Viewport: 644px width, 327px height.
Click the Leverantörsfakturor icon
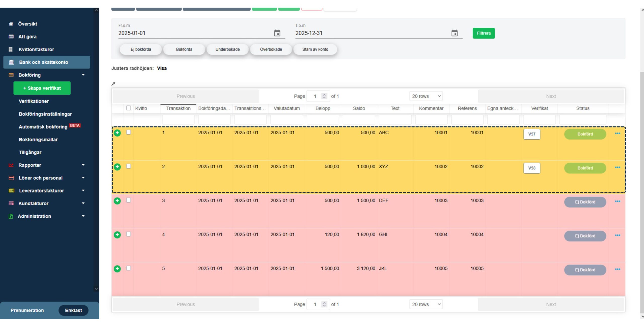[x=11, y=191]
